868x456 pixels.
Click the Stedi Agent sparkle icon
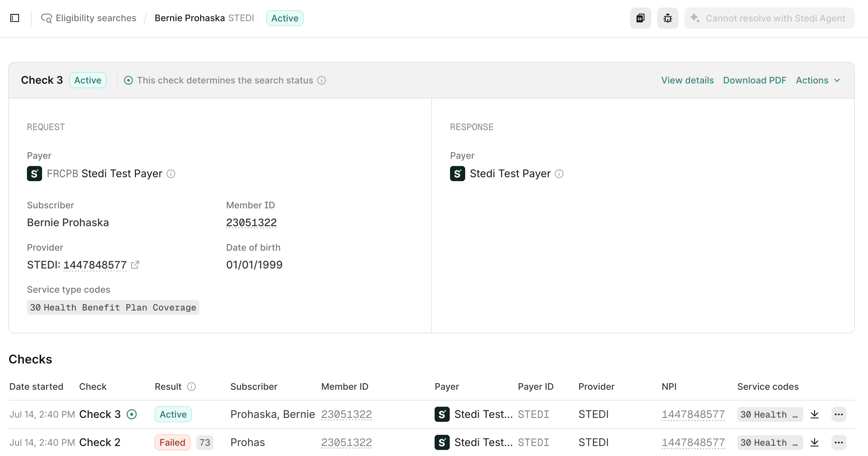(x=695, y=18)
